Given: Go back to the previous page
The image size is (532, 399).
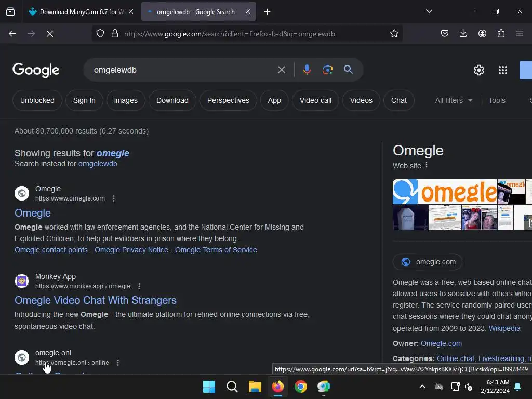Looking at the screenshot, I should click(12, 34).
